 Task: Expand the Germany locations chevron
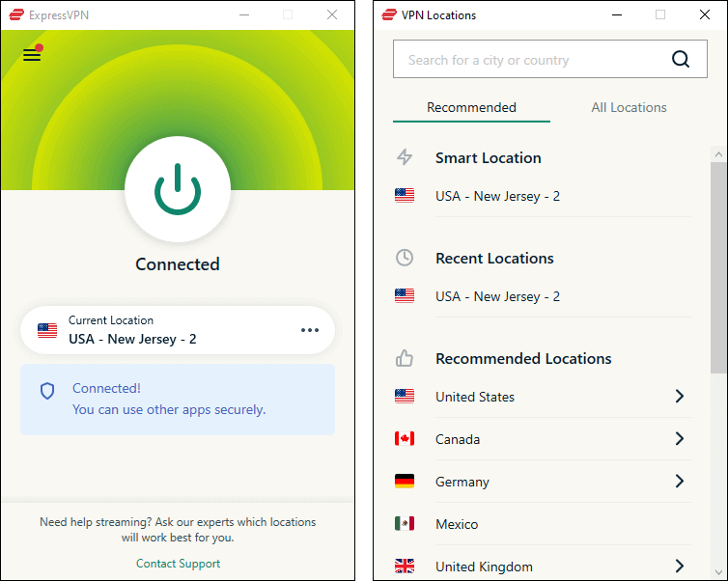(680, 482)
